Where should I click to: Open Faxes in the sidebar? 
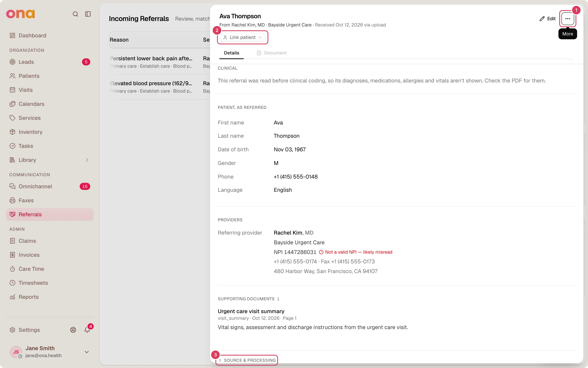50,200
